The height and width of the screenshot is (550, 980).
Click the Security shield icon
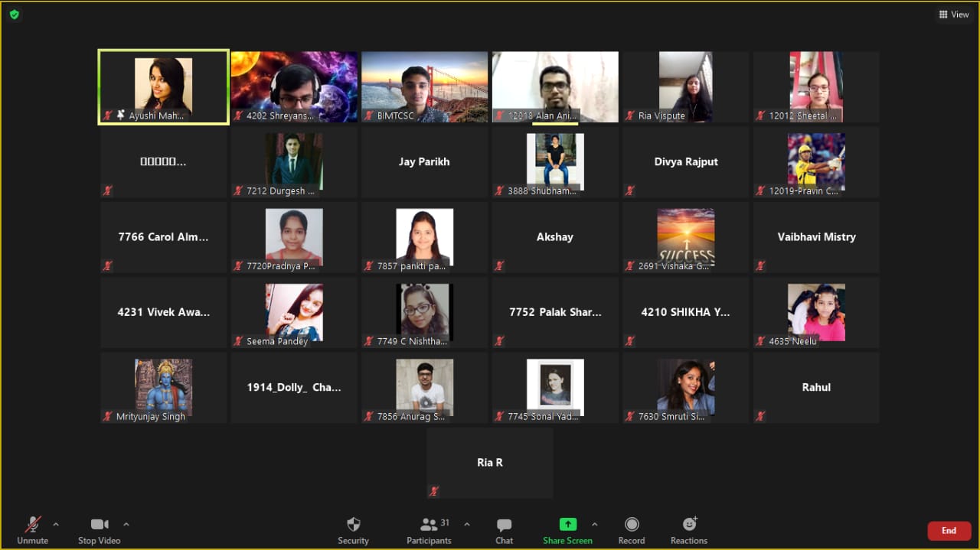point(353,525)
